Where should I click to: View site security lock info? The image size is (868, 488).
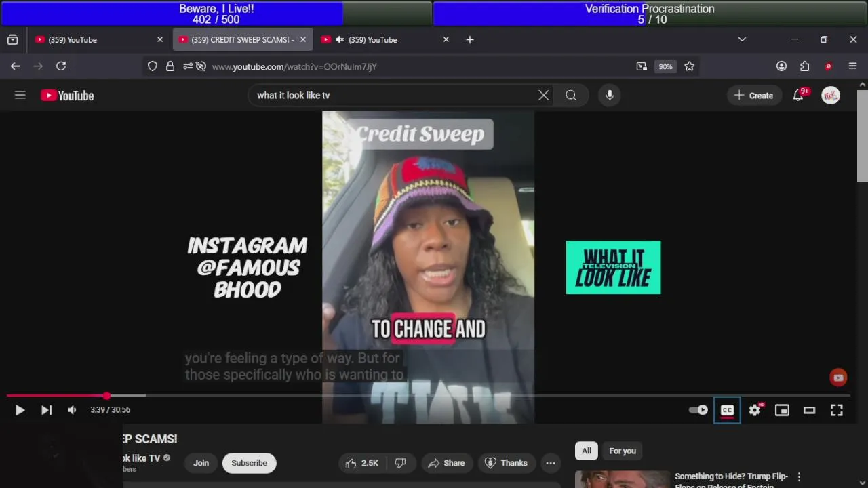(170, 66)
